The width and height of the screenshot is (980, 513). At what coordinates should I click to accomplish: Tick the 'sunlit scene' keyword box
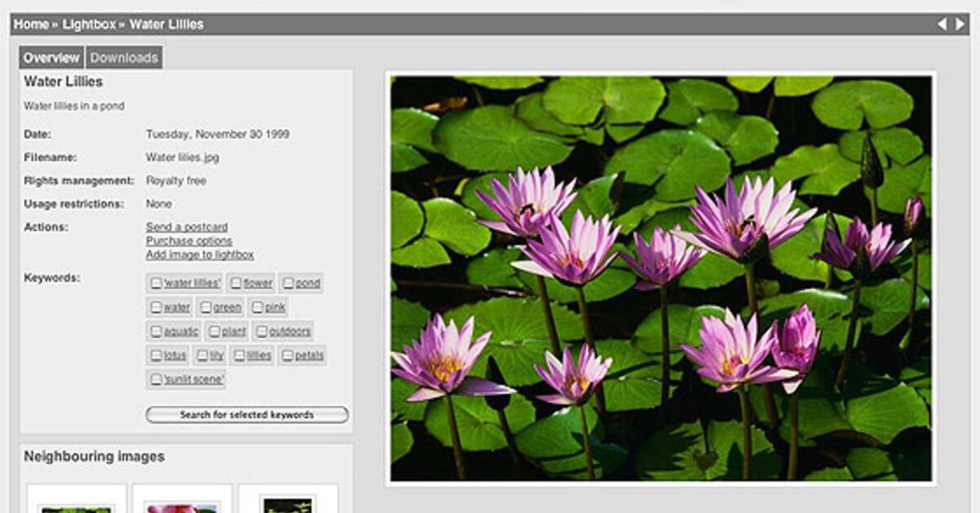coord(158,379)
